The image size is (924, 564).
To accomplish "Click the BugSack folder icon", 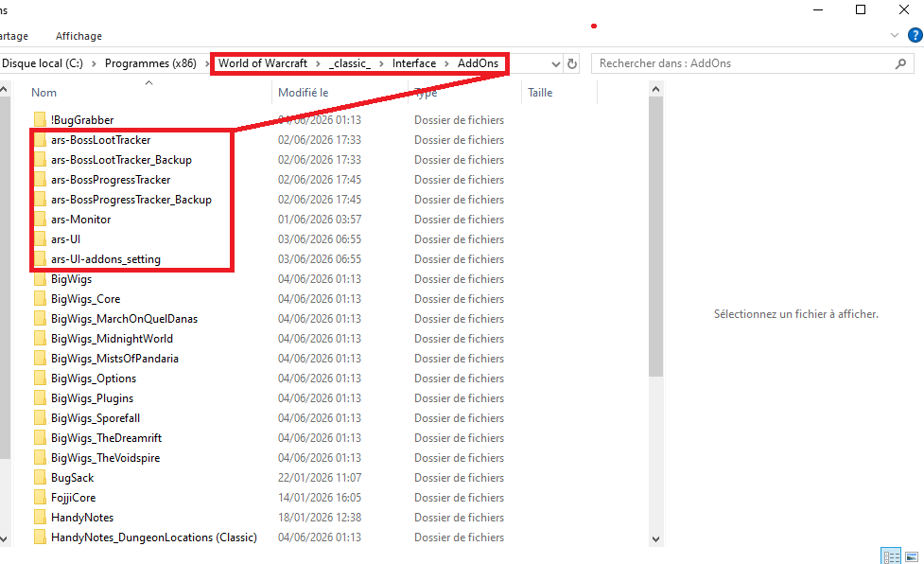I will 40,477.
